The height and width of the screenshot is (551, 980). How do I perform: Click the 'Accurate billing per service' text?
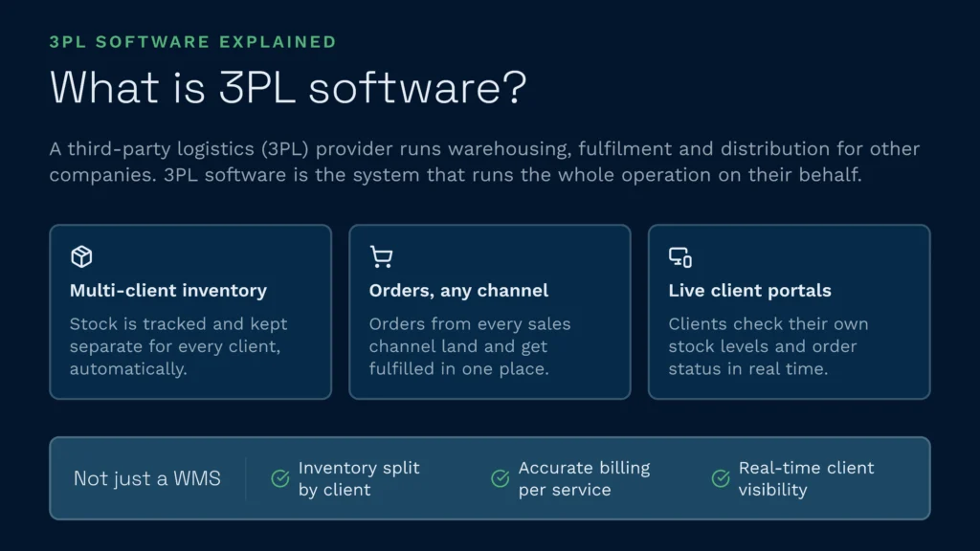click(x=584, y=478)
